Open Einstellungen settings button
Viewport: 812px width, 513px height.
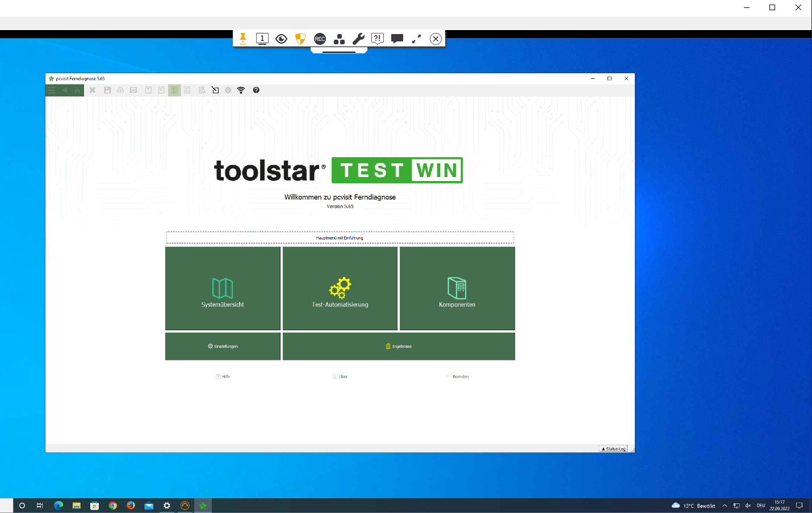click(x=223, y=346)
